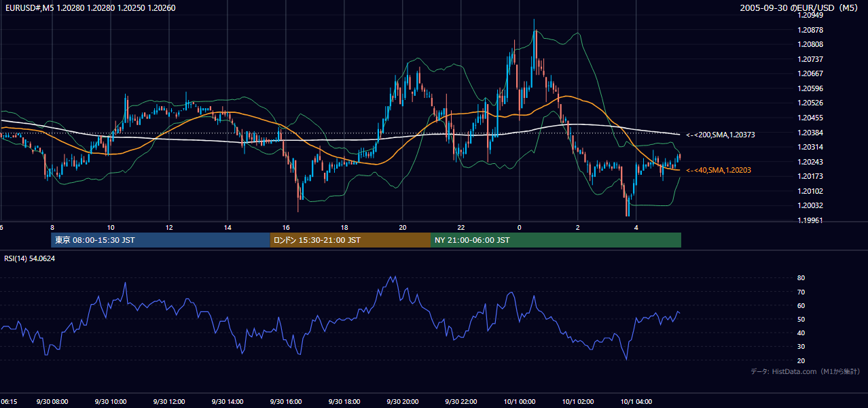Click price axis value 1.20949
The width and height of the screenshot is (868, 408).
tap(811, 16)
